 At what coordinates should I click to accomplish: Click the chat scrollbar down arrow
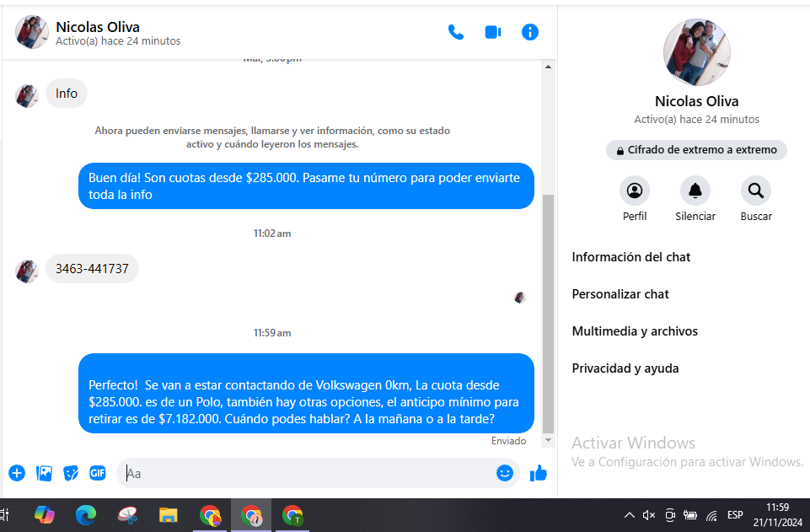pos(548,440)
